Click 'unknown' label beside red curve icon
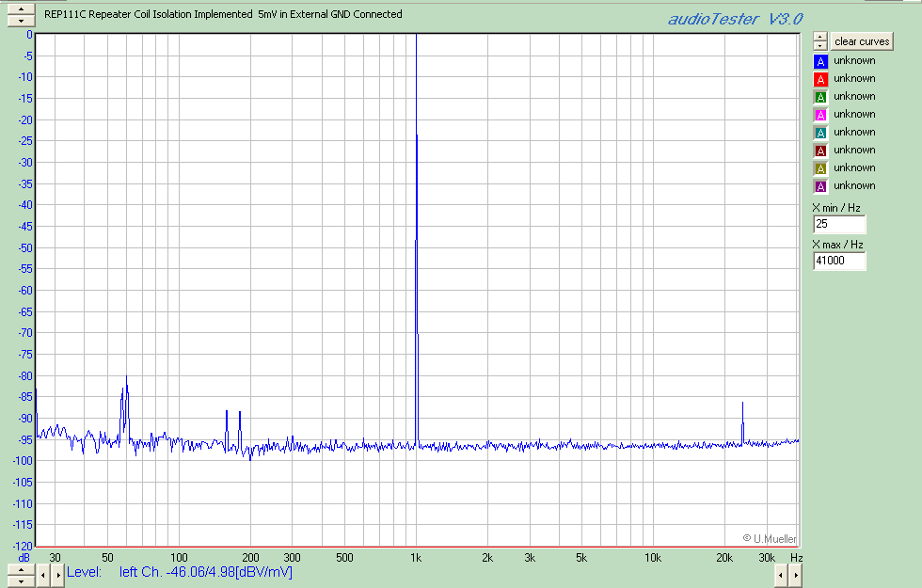 854,78
